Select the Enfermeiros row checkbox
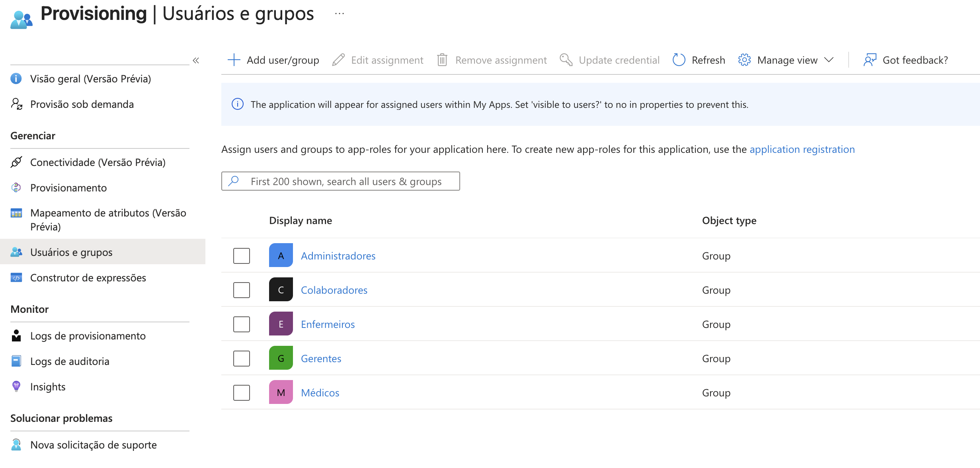The image size is (980, 468). click(242, 324)
